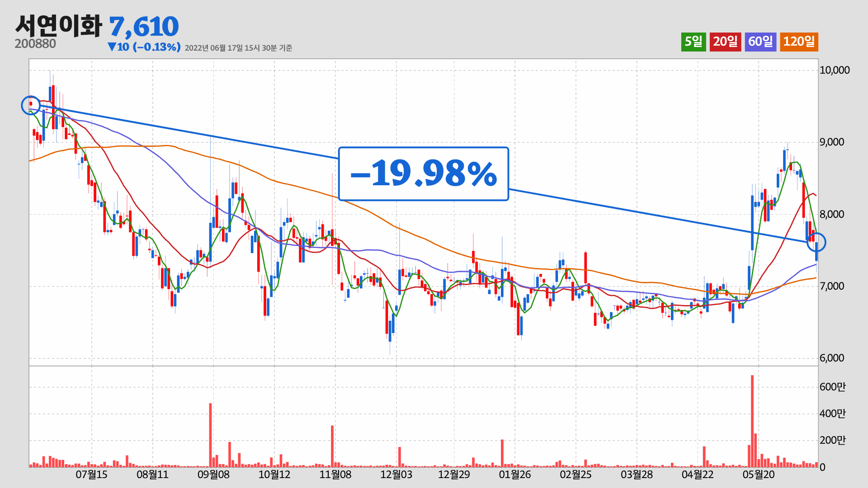
Task: Click the 10월12 date label
Action: click(x=274, y=474)
